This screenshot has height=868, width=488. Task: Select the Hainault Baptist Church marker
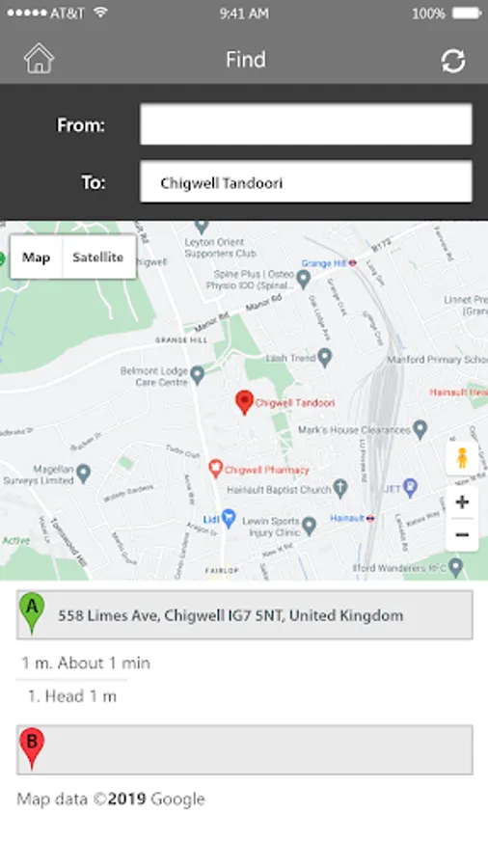[340, 488]
